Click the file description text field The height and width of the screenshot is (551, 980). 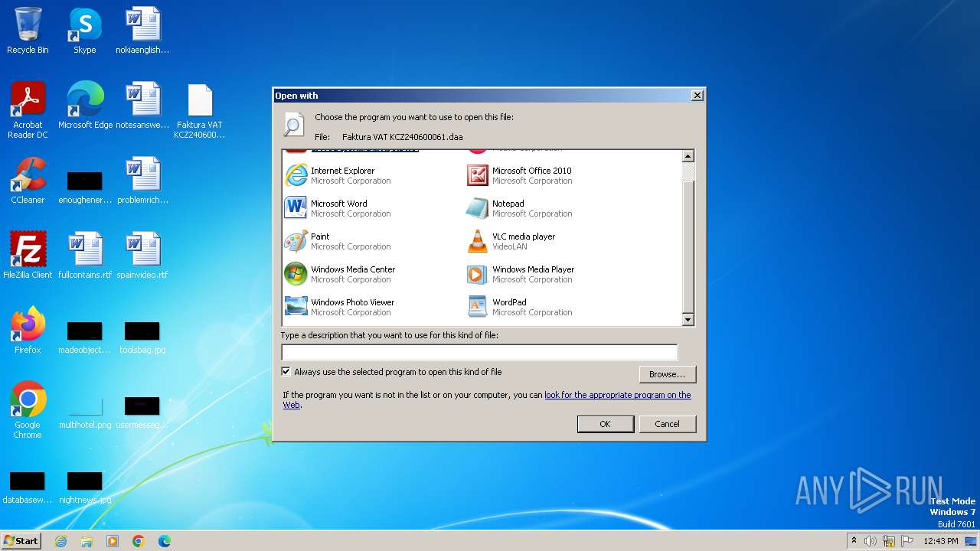(479, 352)
